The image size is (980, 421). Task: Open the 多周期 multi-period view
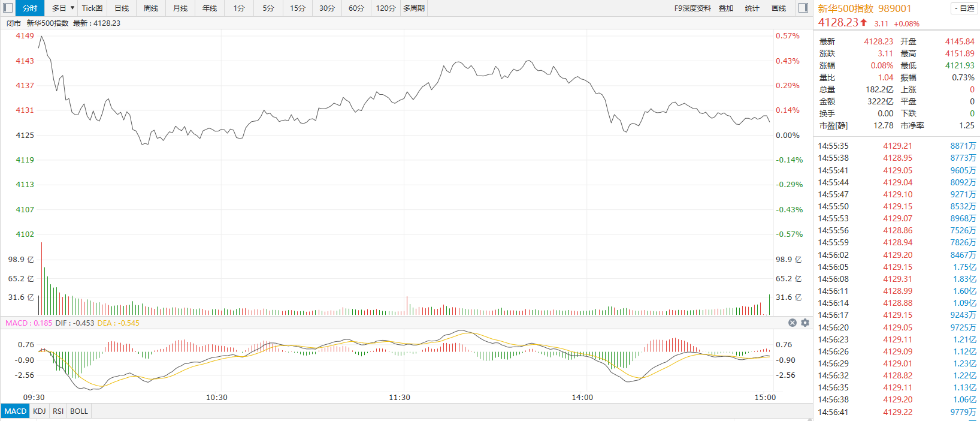(414, 8)
